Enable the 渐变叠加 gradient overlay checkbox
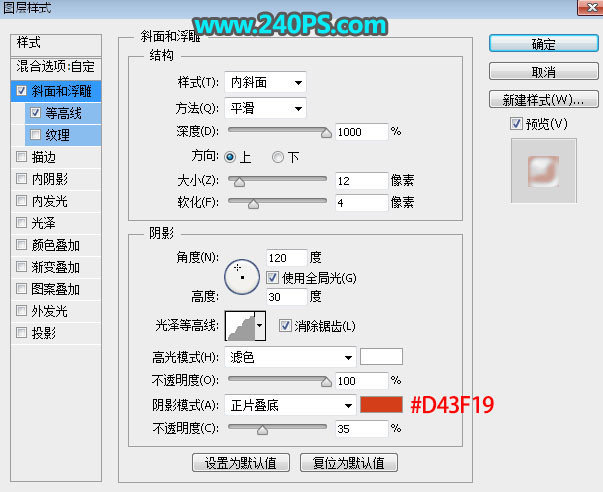 tap(22, 267)
